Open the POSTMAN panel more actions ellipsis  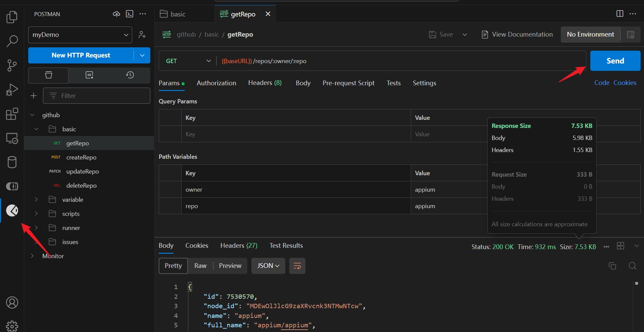143,14
